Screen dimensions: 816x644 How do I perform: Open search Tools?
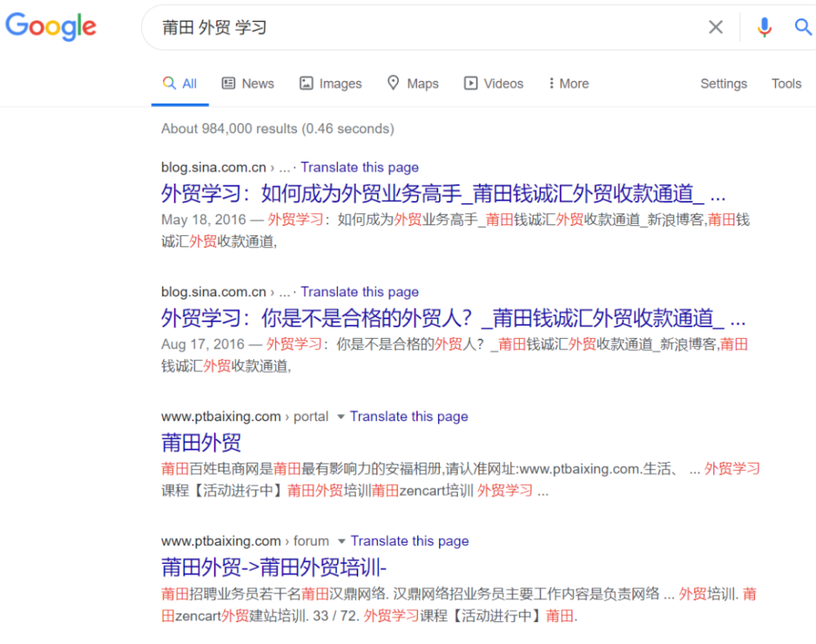point(787,84)
